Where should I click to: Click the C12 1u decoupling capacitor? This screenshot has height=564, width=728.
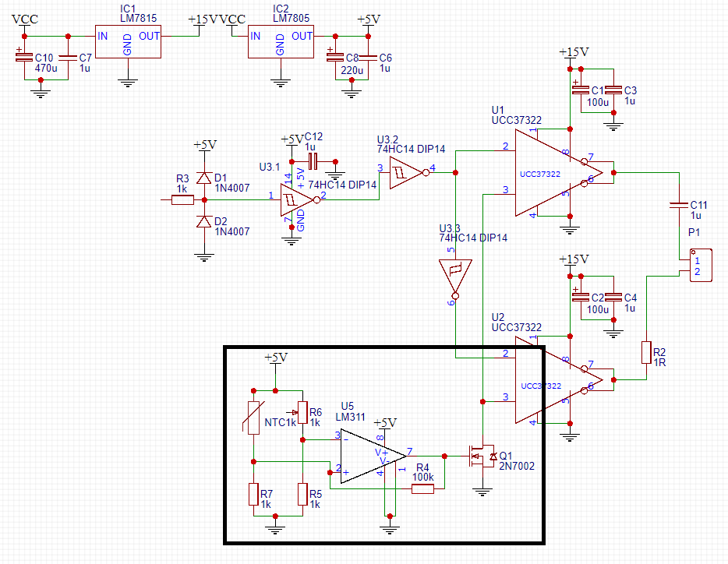313,160
